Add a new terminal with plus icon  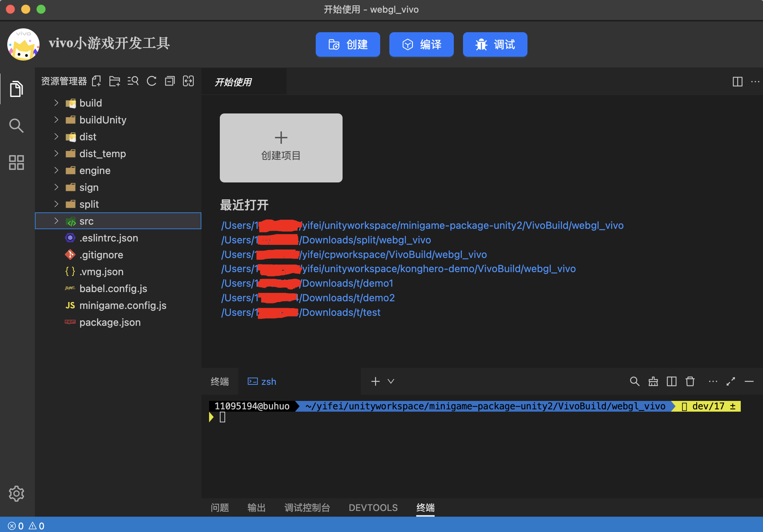(x=376, y=381)
